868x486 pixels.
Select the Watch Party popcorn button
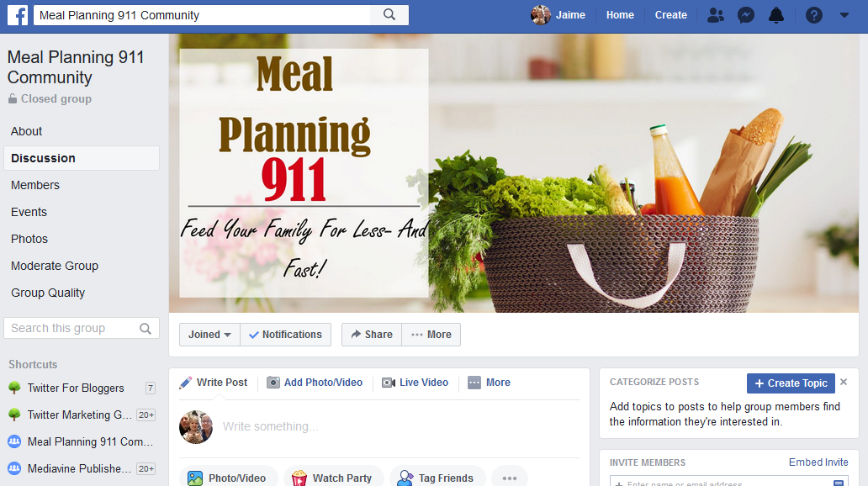tap(332, 478)
